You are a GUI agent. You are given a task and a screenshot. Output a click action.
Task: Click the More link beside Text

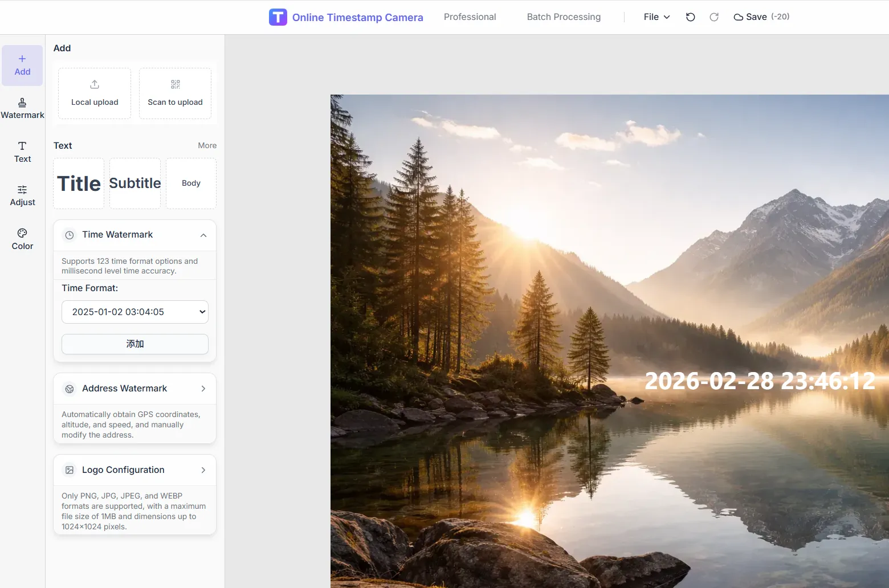[x=207, y=145]
